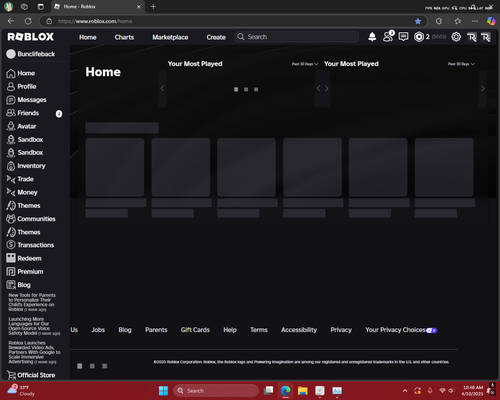This screenshot has width=500, height=400.
Task: Open the chat icon in top bar
Action: pyautogui.click(x=403, y=37)
